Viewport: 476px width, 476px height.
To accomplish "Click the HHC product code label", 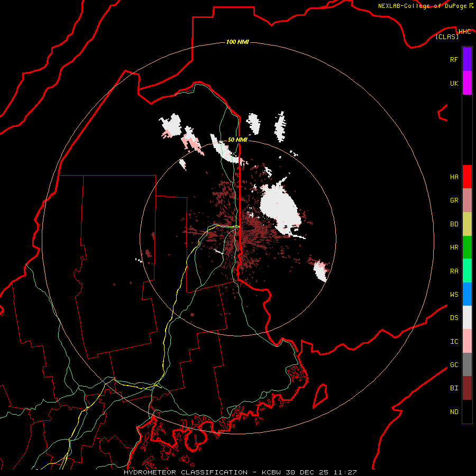I will pyautogui.click(x=464, y=32).
